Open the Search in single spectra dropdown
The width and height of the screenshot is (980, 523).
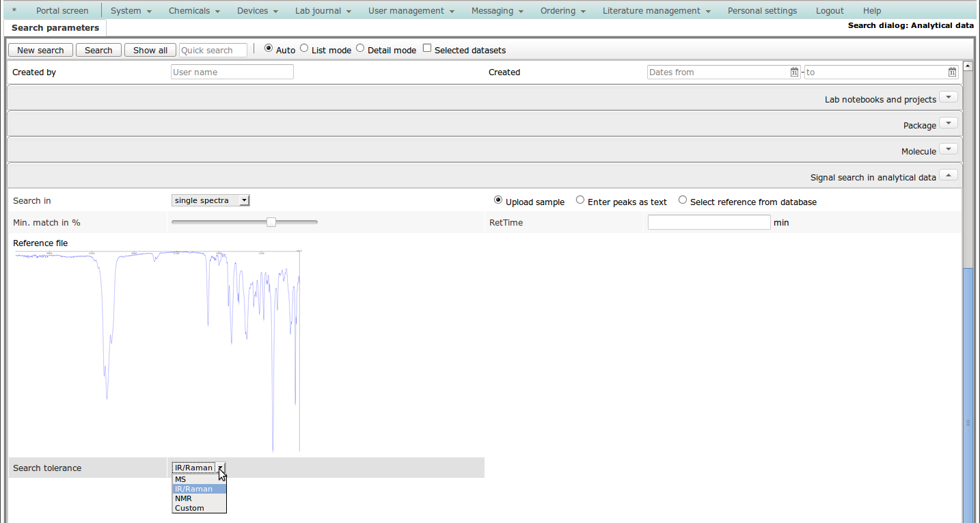tap(210, 200)
